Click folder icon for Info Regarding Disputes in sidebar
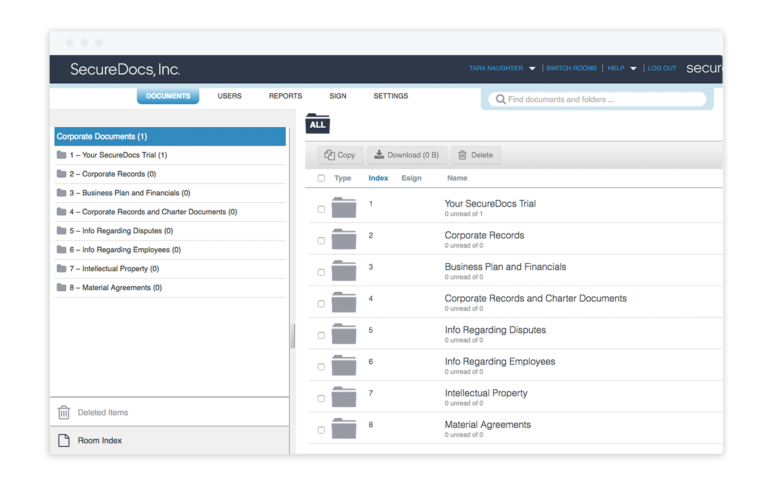The height and width of the screenshot is (497, 768). click(62, 231)
